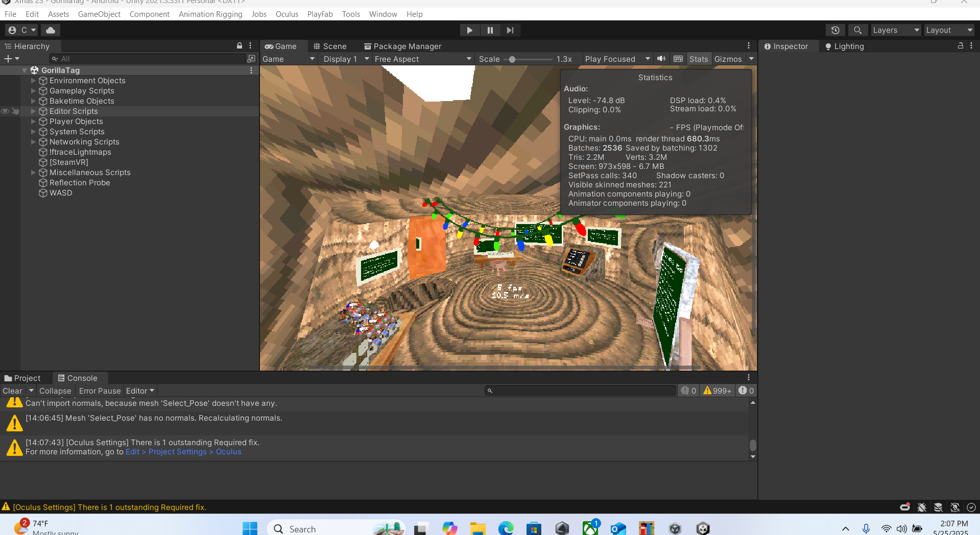Open the Undo History icon
980x535 pixels.
click(x=835, y=30)
